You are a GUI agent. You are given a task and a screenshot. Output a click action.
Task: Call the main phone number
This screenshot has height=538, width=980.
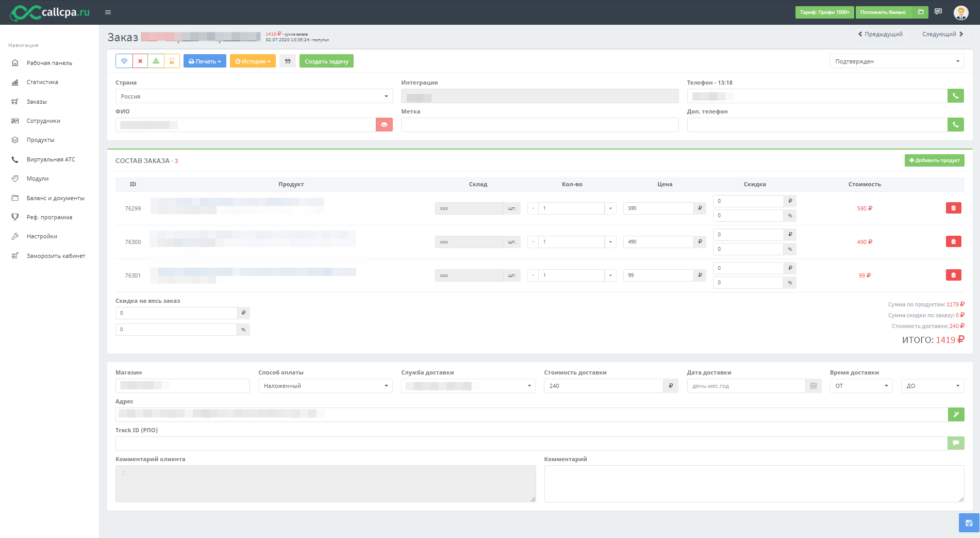click(x=956, y=96)
